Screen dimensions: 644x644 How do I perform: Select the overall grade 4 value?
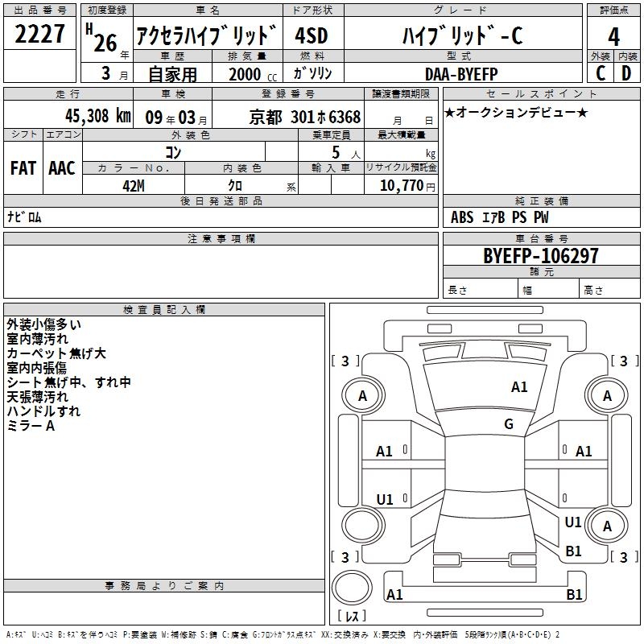[x=613, y=36]
